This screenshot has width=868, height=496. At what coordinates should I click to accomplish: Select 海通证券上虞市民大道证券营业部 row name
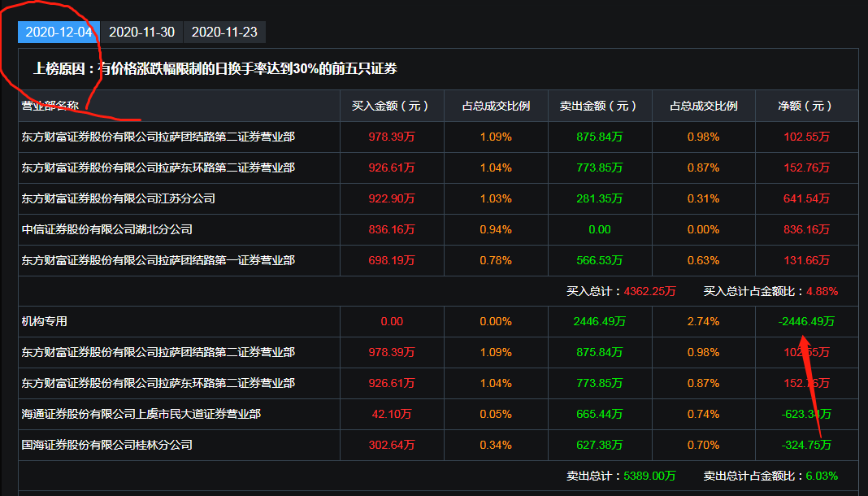pyautogui.click(x=141, y=414)
